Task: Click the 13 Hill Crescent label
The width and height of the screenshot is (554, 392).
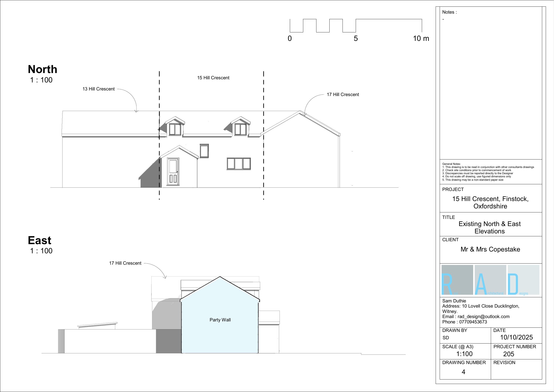Action: pyautogui.click(x=98, y=89)
